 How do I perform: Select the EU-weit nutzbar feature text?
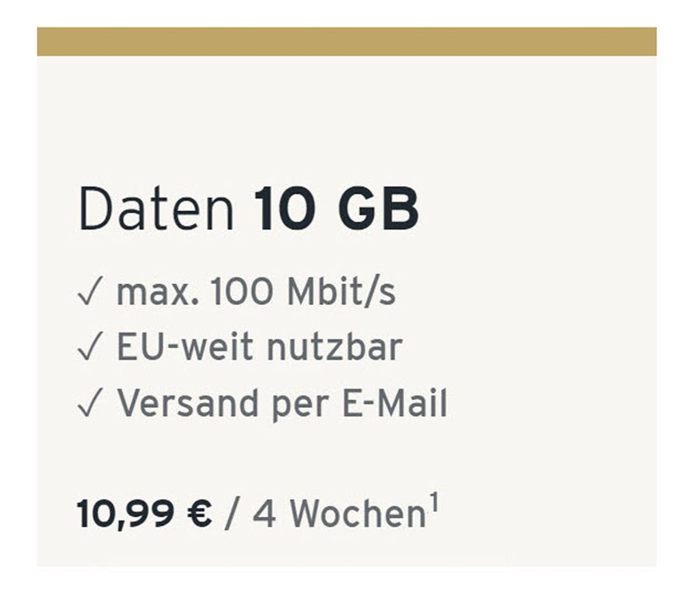[260, 347]
